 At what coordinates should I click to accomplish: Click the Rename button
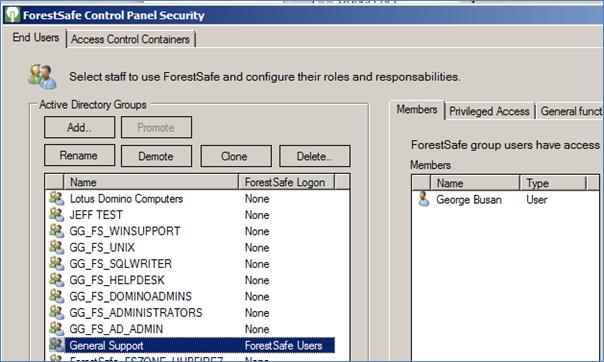coord(79,156)
